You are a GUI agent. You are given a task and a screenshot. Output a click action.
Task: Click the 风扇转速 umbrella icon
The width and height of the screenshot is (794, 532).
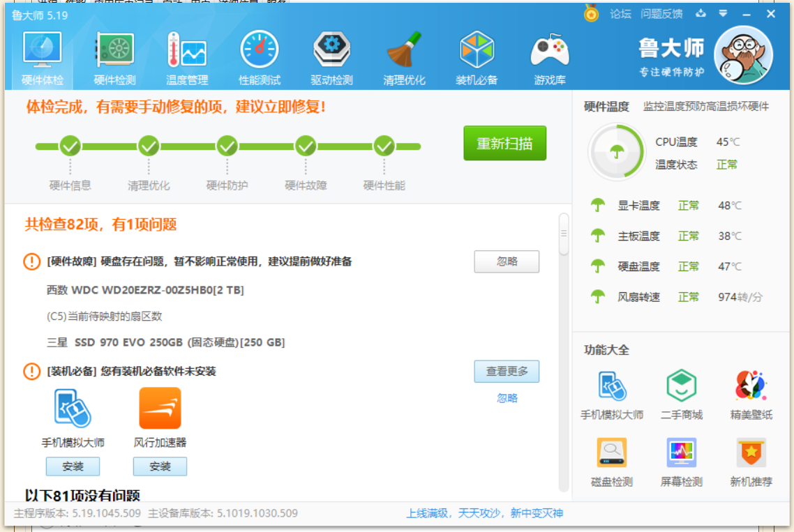[x=598, y=296]
